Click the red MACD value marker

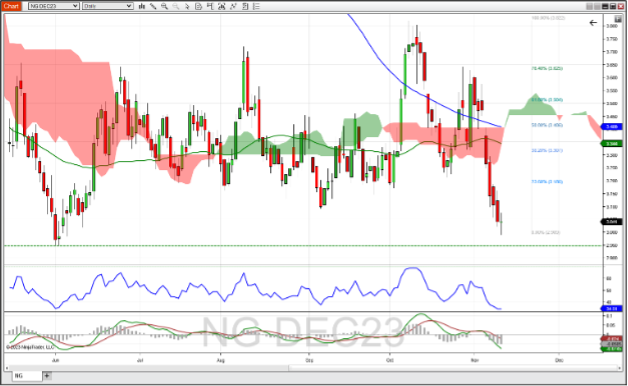pyautogui.click(x=612, y=339)
